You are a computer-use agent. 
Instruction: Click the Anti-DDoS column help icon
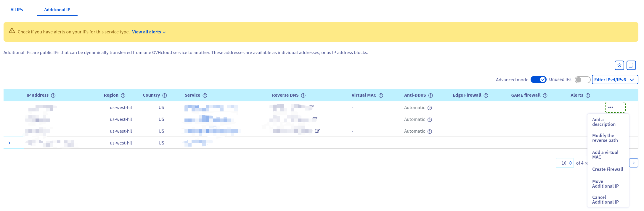[x=431, y=95]
